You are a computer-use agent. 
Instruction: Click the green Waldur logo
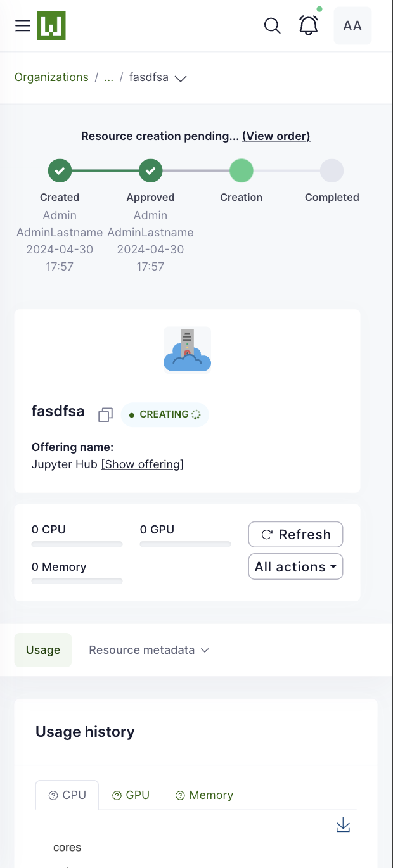point(51,26)
